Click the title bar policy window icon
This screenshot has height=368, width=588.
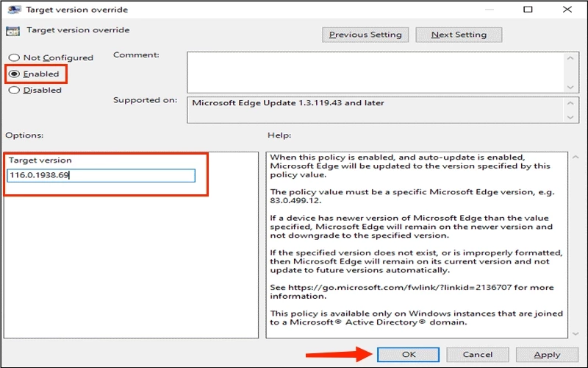tap(14, 10)
